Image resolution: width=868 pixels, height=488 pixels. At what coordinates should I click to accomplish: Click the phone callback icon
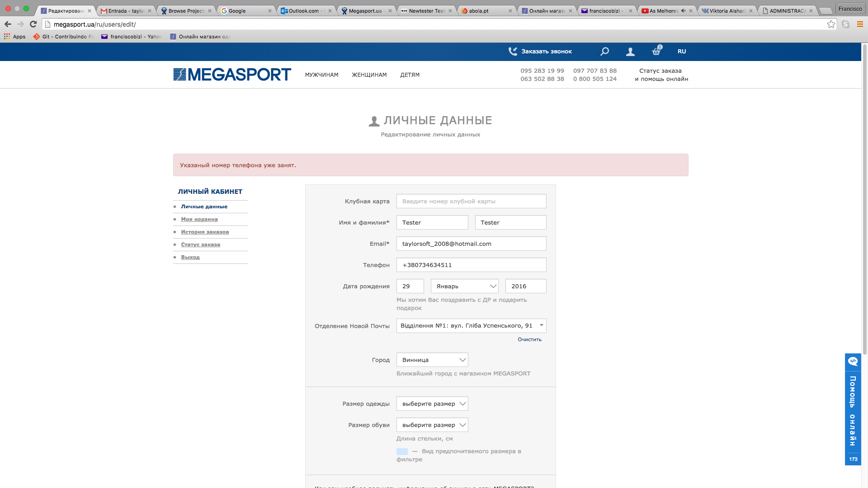[x=513, y=52]
